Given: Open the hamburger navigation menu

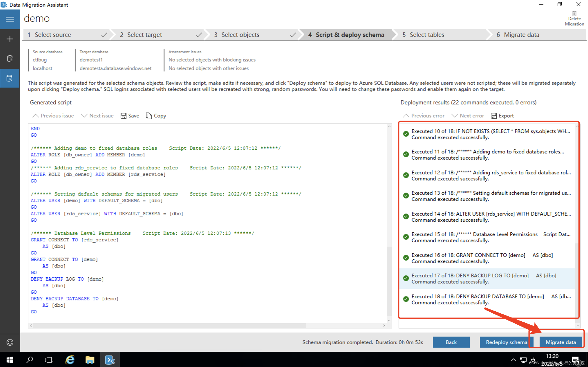Looking at the screenshot, I should (10, 19).
